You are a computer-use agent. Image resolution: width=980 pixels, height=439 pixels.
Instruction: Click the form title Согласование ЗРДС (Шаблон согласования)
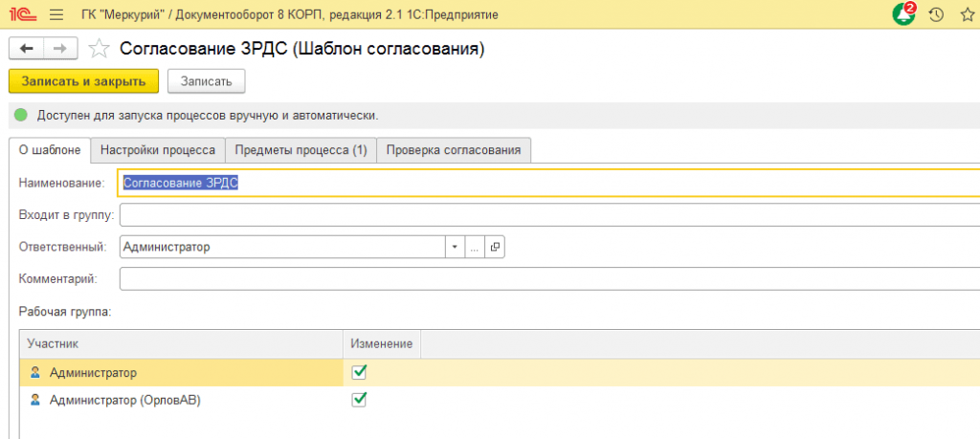coord(301,49)
